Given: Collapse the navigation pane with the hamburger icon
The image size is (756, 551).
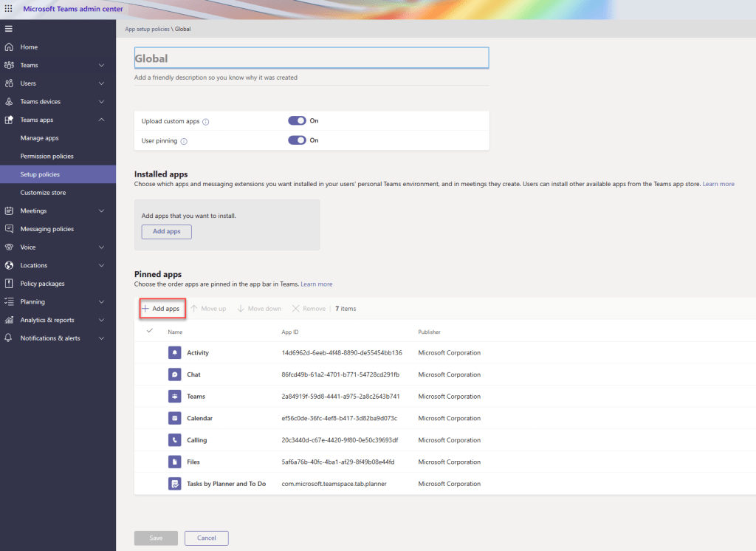Looking at the screenshot, I should [x=10, y=28].
